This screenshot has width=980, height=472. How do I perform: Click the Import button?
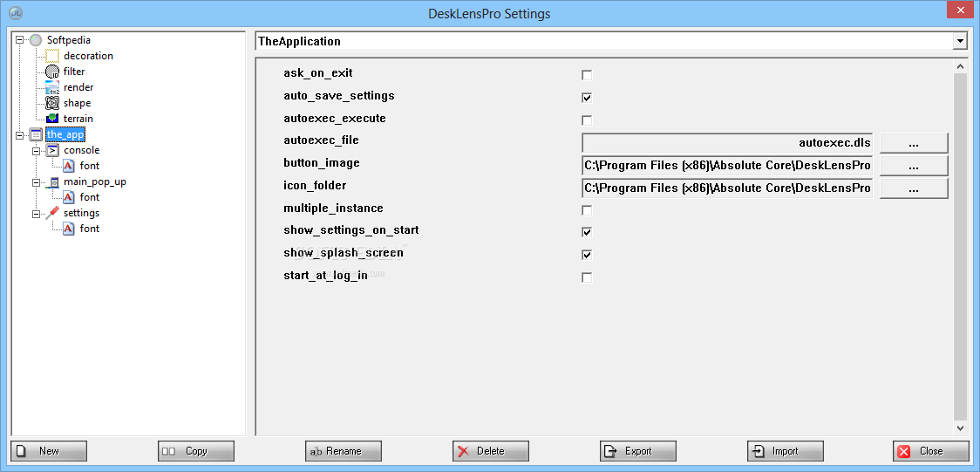coord(786,451)
